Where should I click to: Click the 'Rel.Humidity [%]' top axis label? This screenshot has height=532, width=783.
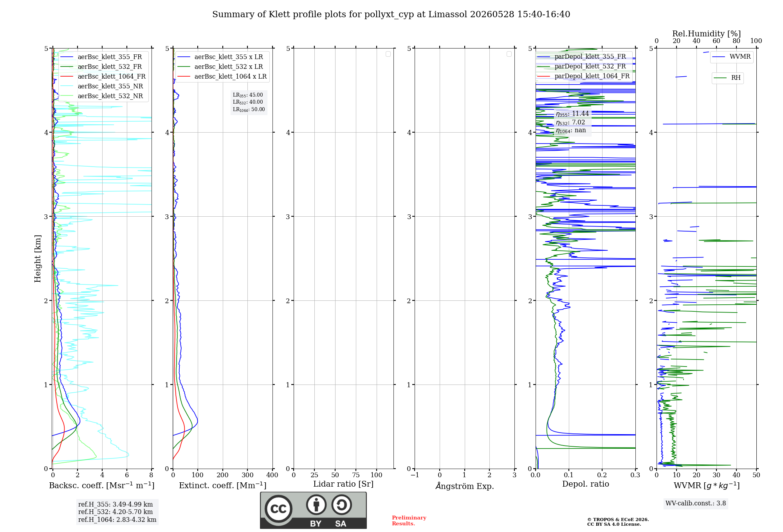click(x=706, y=34)
